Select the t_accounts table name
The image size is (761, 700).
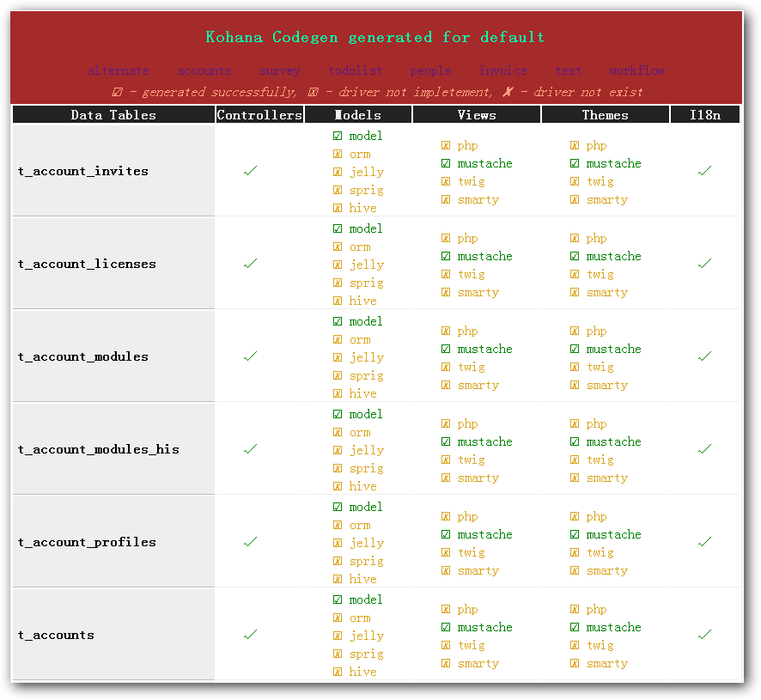pos(56,635)
